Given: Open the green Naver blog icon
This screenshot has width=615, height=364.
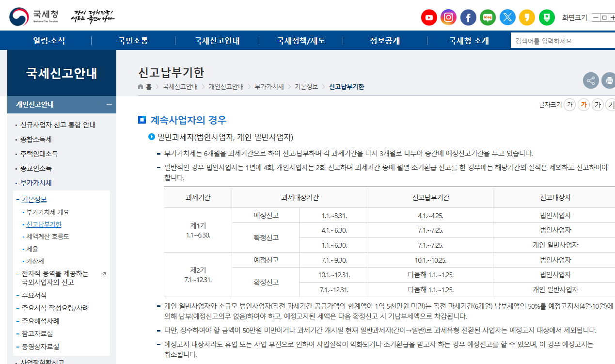Looking at the screenshot, I should click(x=488, y=17).
